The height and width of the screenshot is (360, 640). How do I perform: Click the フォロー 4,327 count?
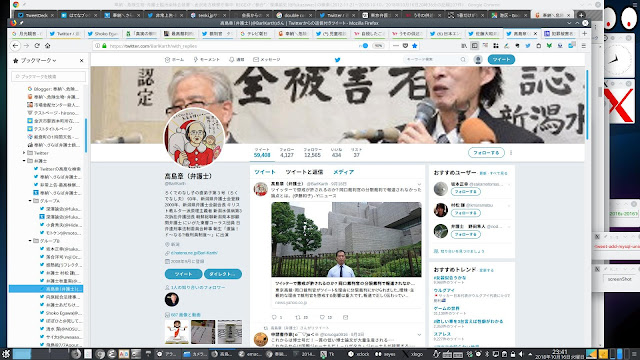tap(287, 153)
